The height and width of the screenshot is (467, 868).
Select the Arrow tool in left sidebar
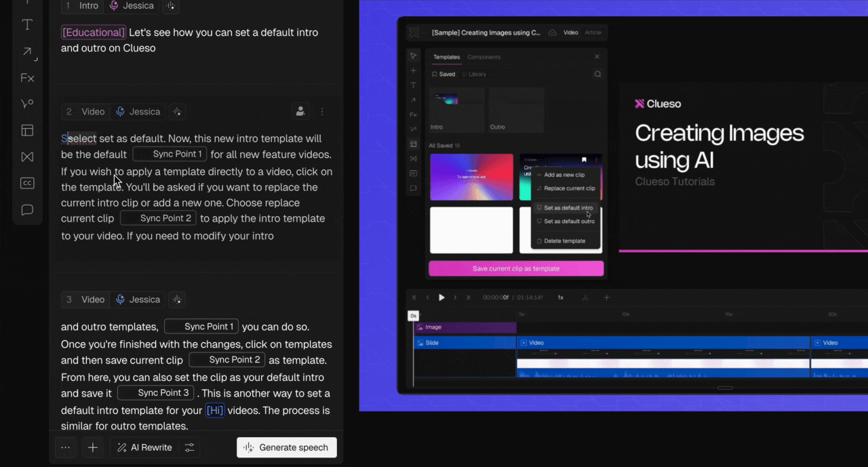click(27, 52)
